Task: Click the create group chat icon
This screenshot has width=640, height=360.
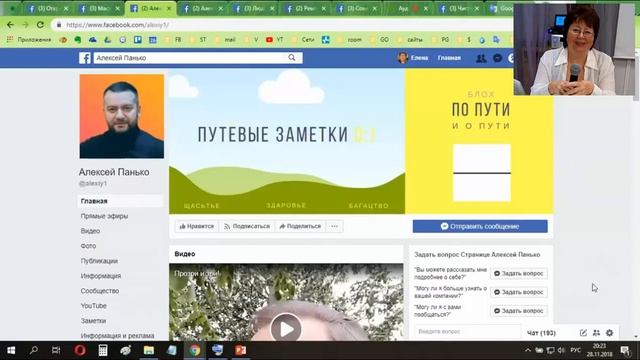Action: (x=596, y=333)
